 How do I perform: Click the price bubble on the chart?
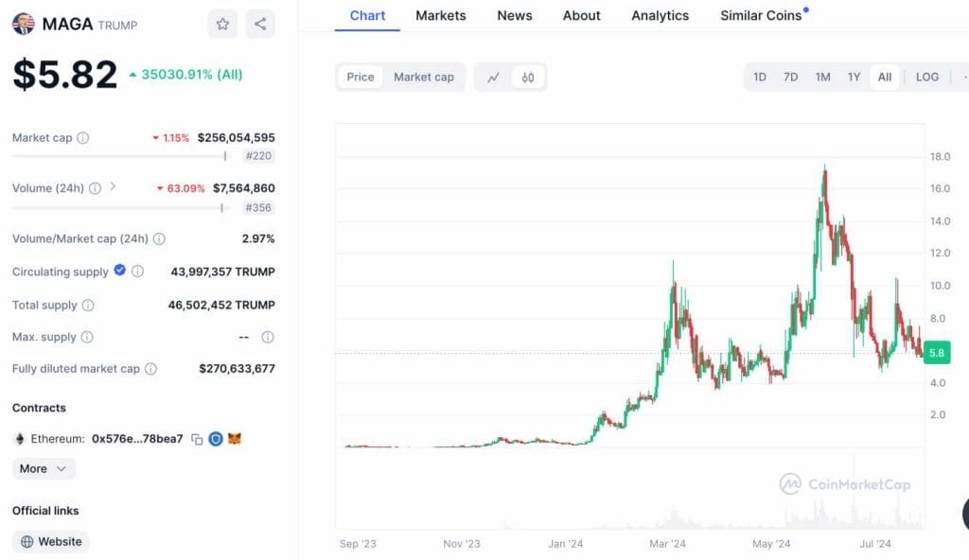935,352
